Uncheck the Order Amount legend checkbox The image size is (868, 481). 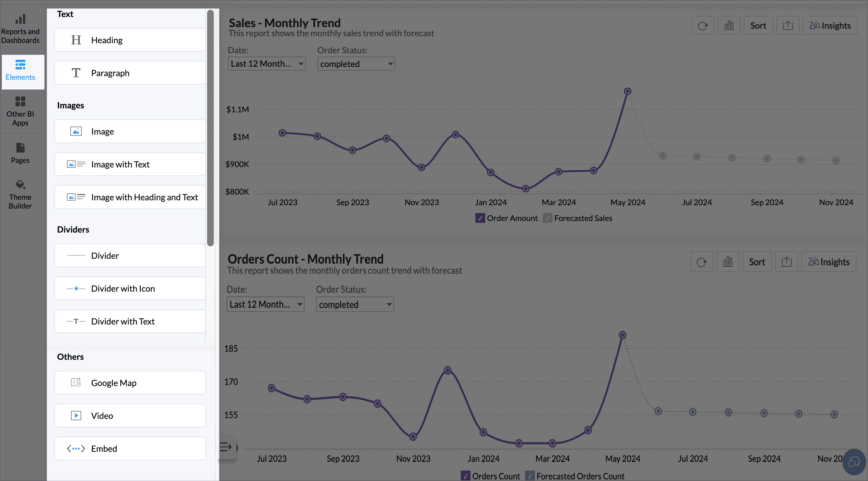(x=480, y=218)
